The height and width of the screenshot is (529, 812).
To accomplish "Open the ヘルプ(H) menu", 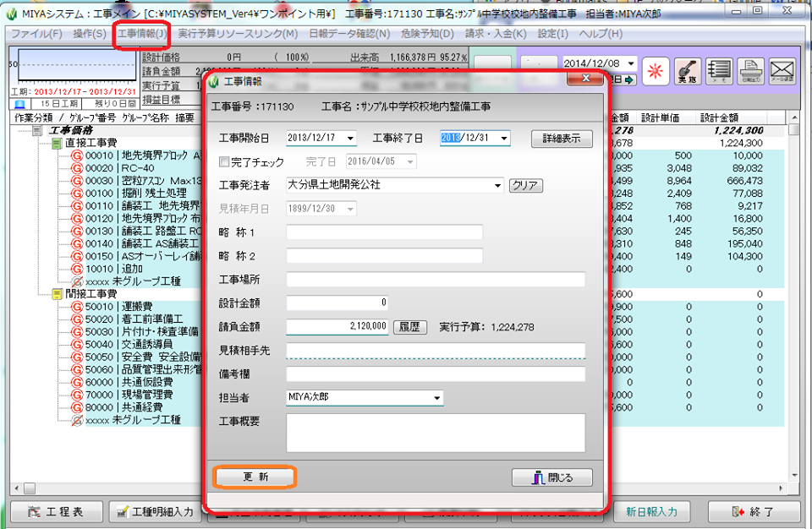I will click(x=601, y=34).
